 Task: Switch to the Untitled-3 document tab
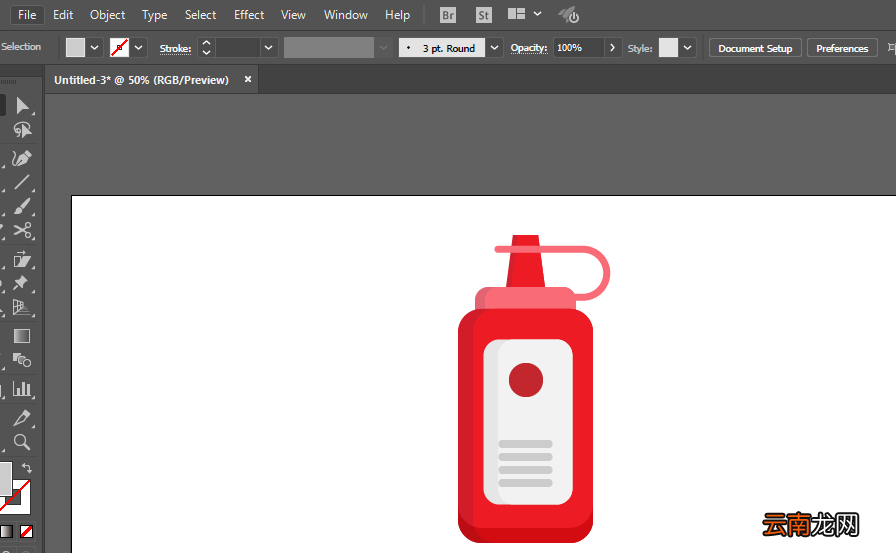tap(141, 80)
